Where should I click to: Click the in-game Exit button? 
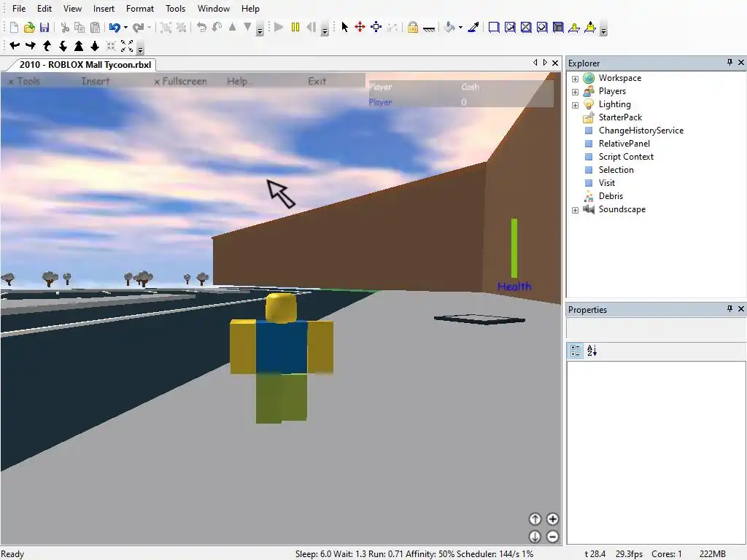[317, 82]
